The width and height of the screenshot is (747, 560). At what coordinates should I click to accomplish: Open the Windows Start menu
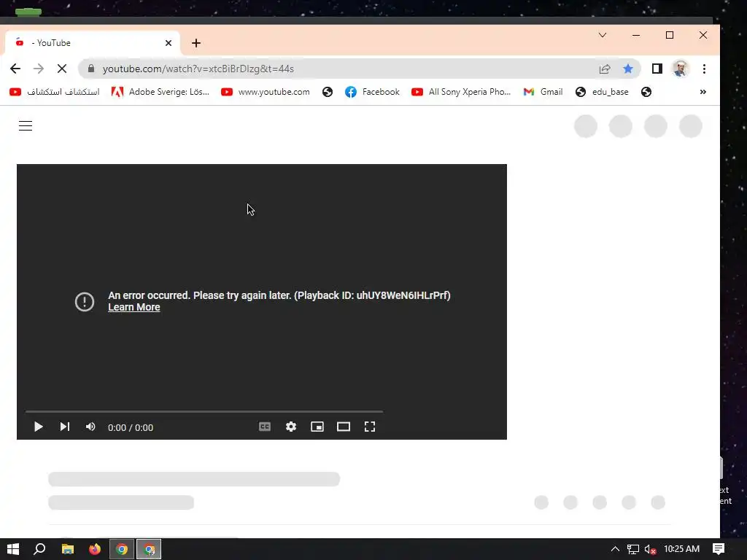tap(13, 549)
